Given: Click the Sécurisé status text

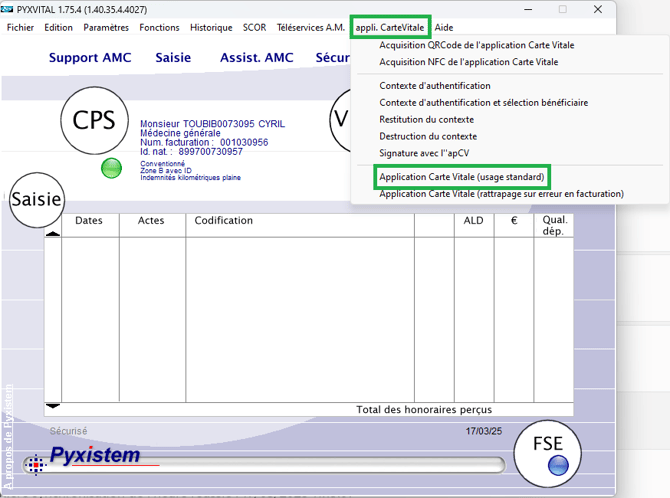Looking at the screenshot, I should [x=68, y=431].
